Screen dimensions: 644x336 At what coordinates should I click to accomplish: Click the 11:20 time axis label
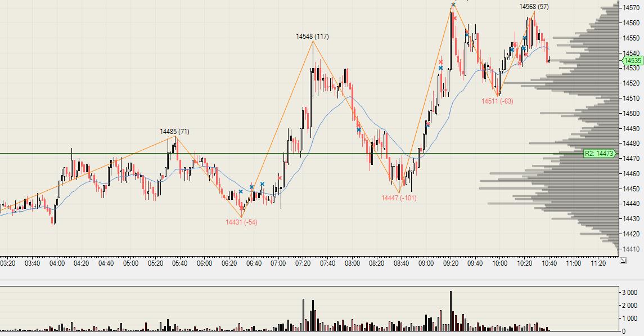tap(598, 263)
